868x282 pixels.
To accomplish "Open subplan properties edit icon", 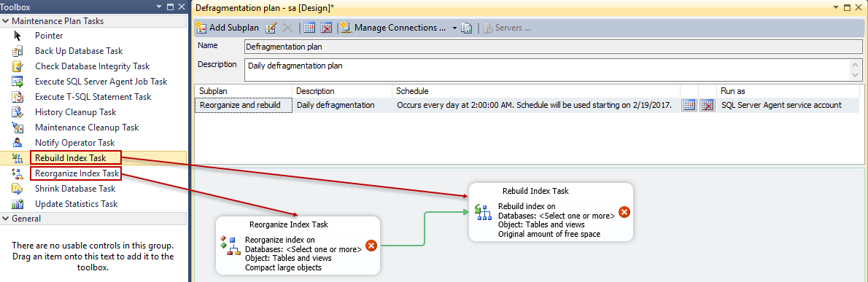I will 271,28.
